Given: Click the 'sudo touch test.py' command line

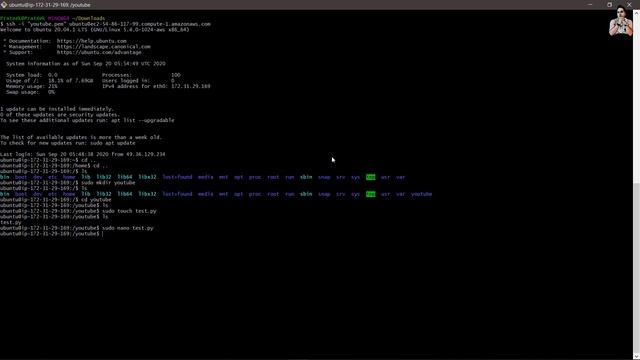Looking at the screenshot, I should [x=78, y=211].
